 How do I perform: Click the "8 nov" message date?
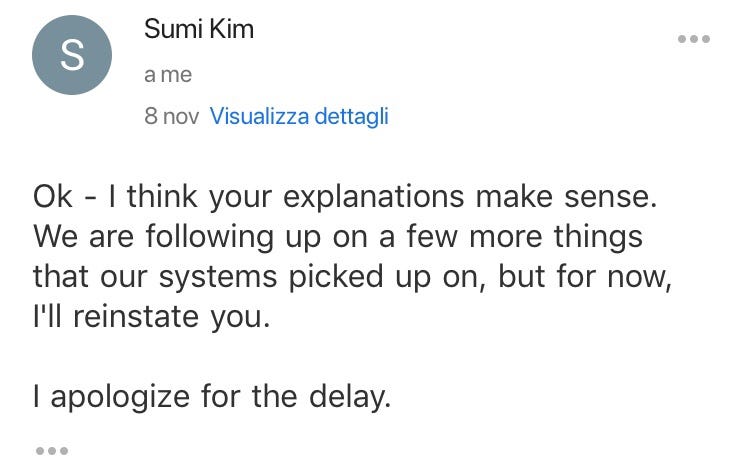[171, 116]
